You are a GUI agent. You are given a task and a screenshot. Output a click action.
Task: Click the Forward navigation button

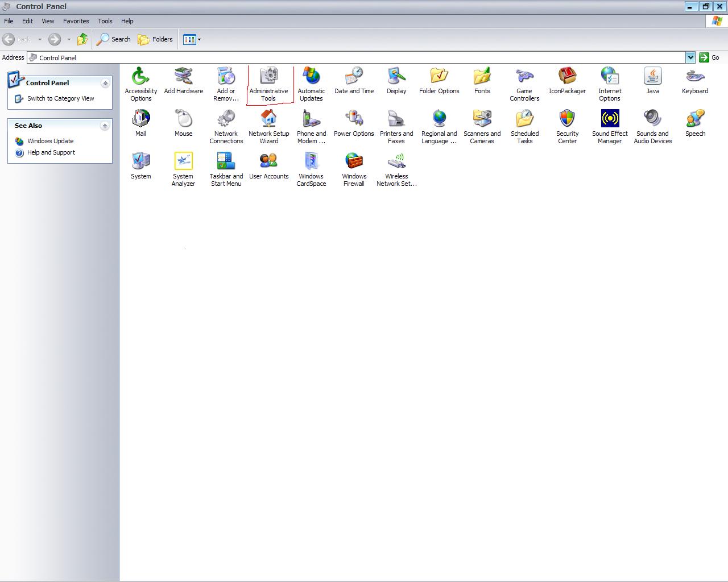pos(55,39)
